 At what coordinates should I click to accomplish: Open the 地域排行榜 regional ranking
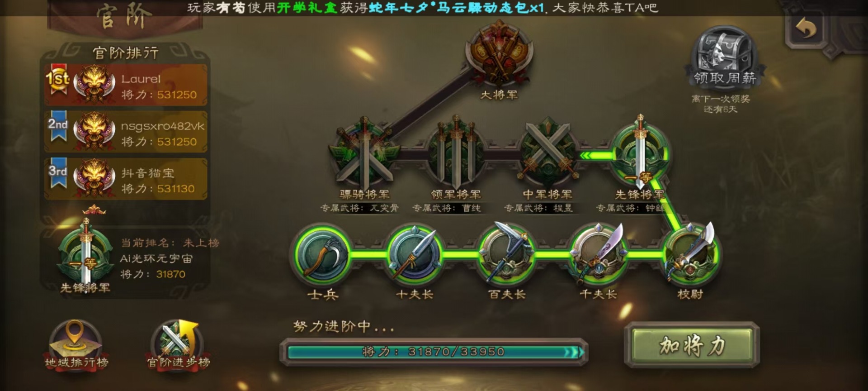tap(76, 345)
